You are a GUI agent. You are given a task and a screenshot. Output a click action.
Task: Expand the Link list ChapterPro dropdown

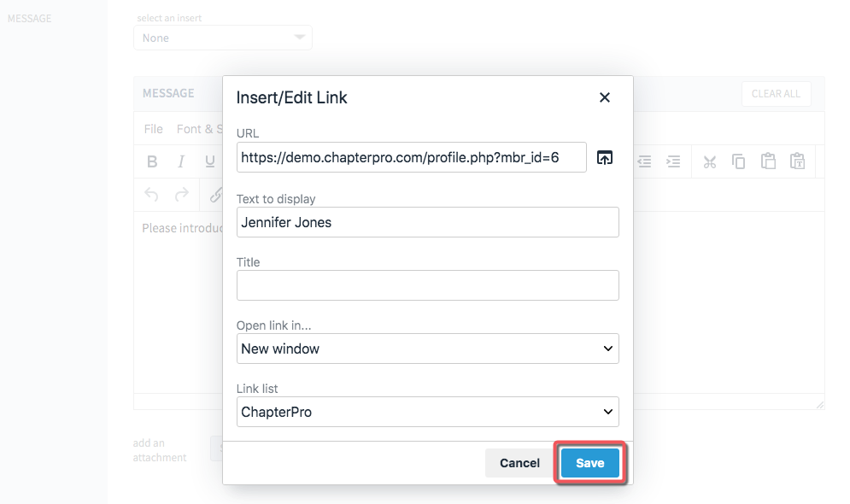[428, 412]
